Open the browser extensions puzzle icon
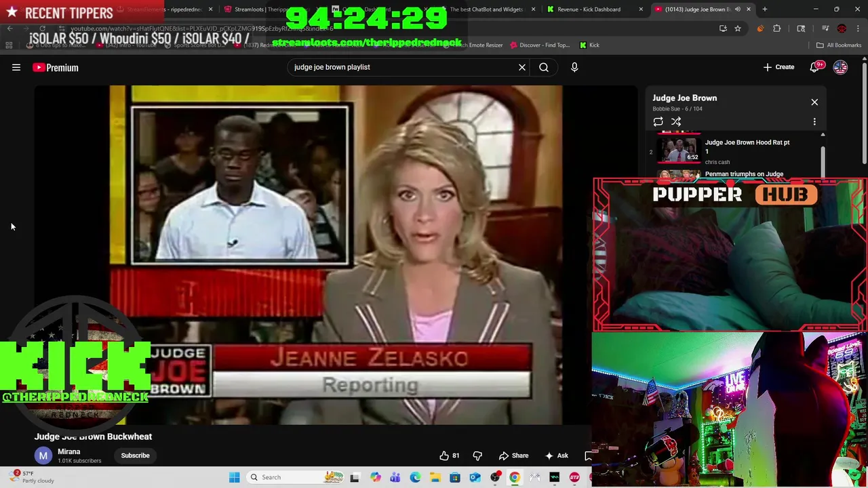The height and width of the screenshot is (488, 868). coord(776,28)
